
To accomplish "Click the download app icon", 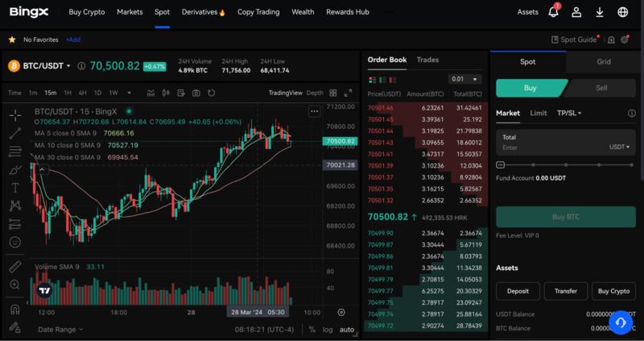I will (x=600, y=12).
